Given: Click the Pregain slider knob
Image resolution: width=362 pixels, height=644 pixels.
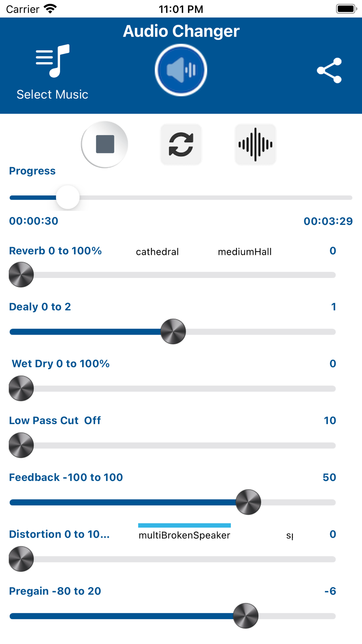Looking at the screenshot, I should pyautogui.click(x=246, y=616).
